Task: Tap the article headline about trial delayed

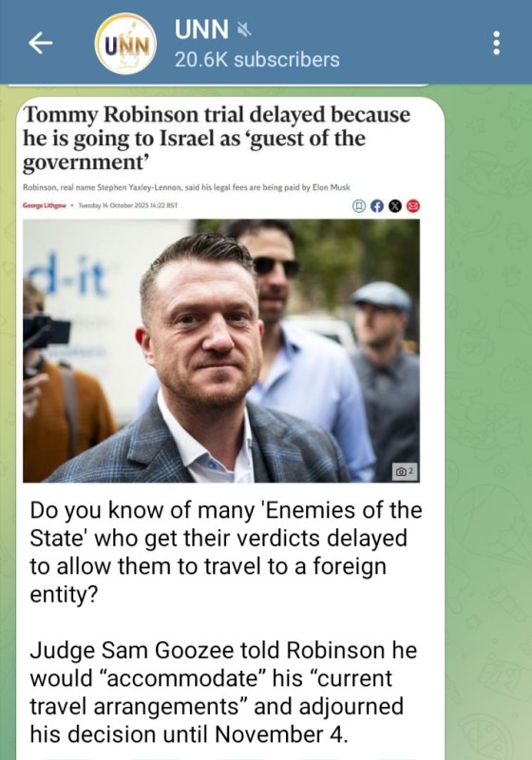Action: pos(217,139)
